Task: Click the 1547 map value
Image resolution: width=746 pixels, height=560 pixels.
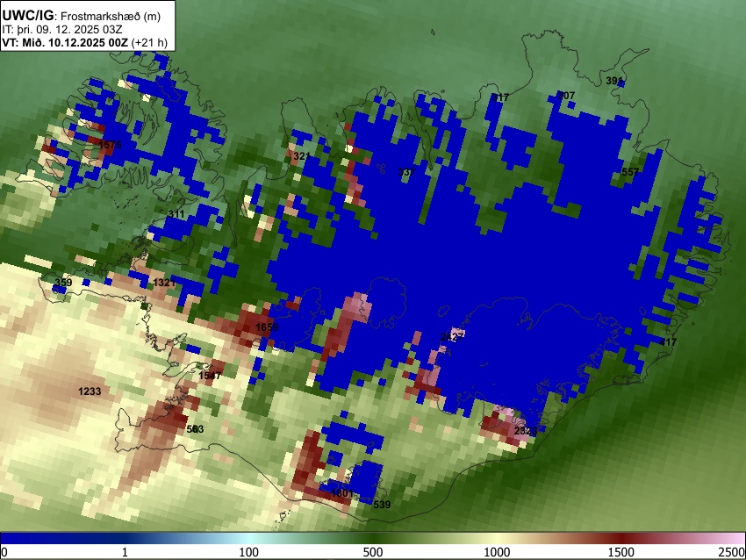Action: click(210, 376)
